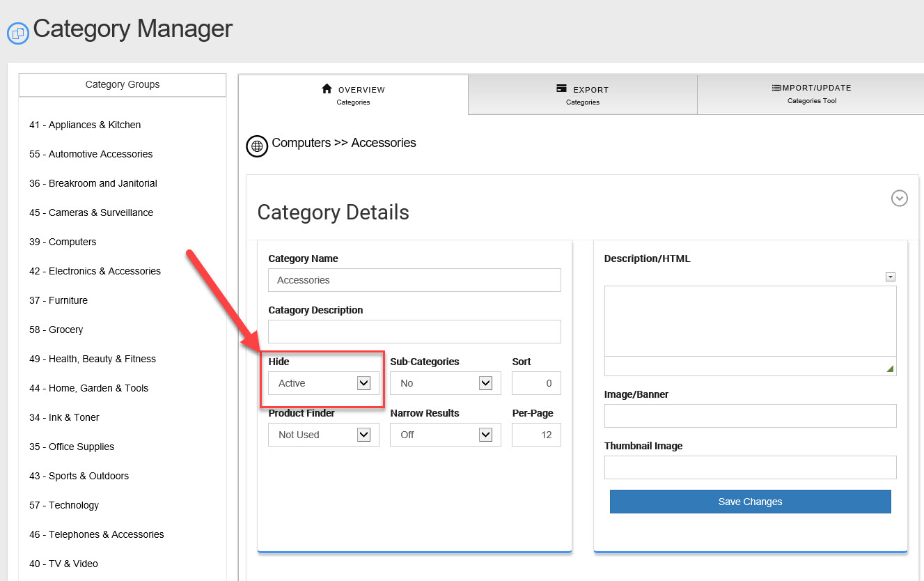Switch to the Import/Update Categories Tool tab
The width and height of the screenshot is (924, 581).
click(x=811, y=94)
